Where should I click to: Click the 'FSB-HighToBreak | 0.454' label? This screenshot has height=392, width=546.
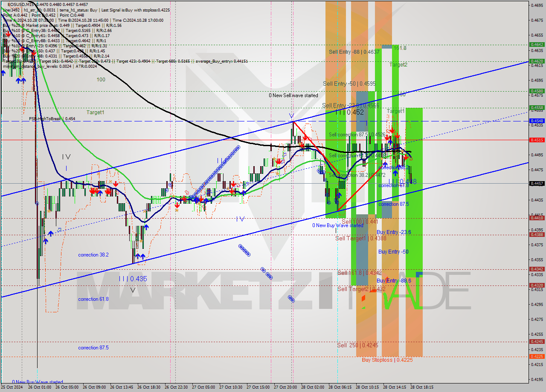52,119
